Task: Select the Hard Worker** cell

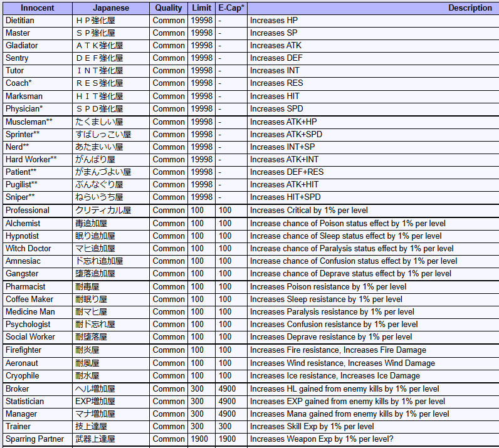Action: pos(38,159)
